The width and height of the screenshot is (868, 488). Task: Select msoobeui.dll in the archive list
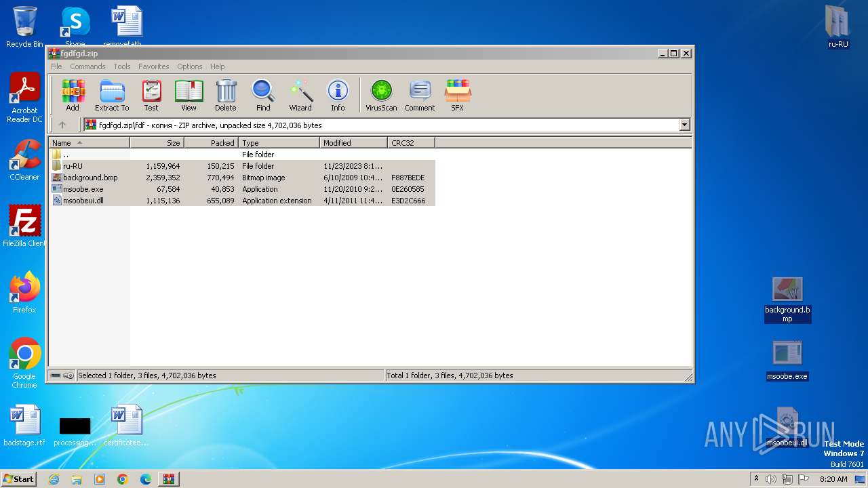[x=242, y=201]
